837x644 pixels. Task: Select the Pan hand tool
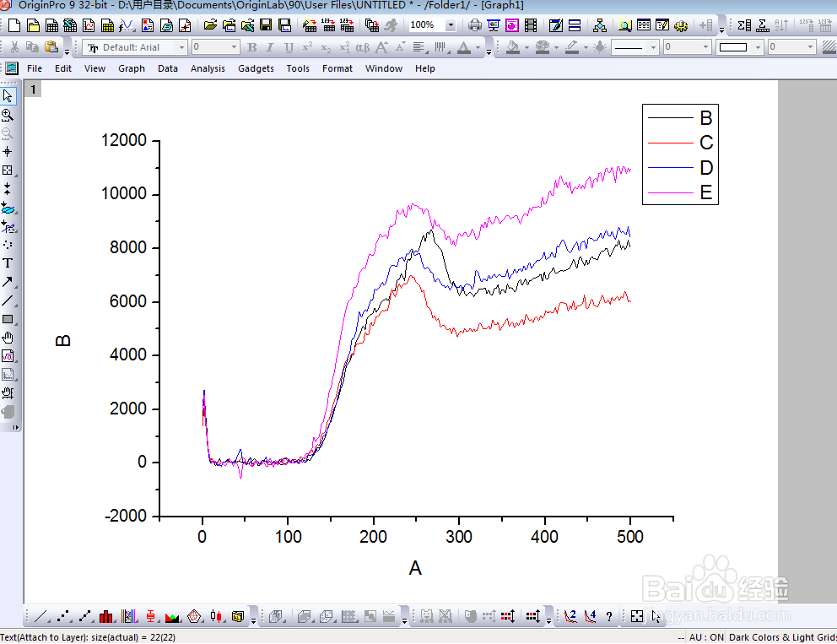8,338
